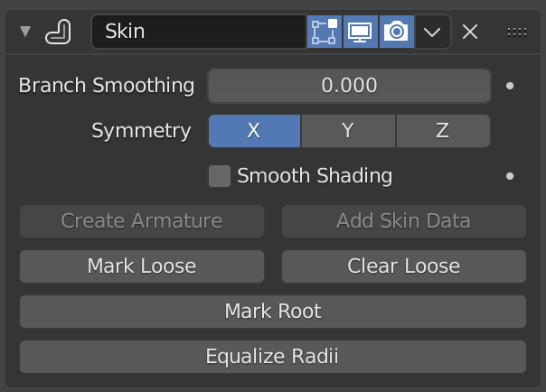Remove the Skin modifier with X
Screen dimensions: 546x392
[x=470, y=32]
